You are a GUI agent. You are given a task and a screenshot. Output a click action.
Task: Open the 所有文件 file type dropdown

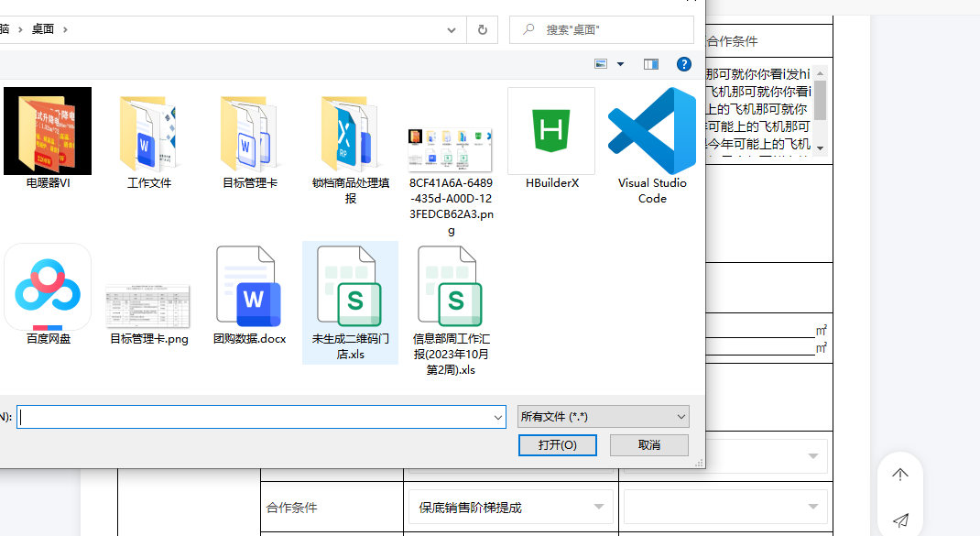603,417
